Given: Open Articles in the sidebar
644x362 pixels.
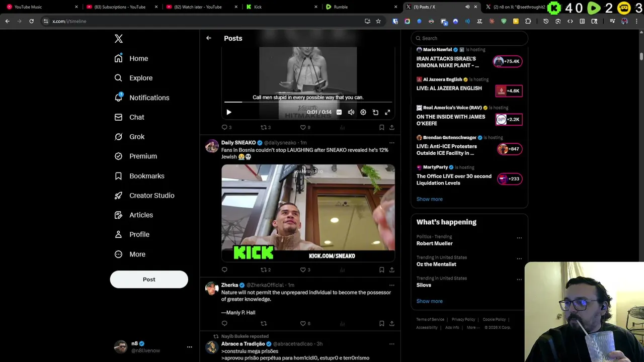Looking at the screenshot, I should [134, 215].
